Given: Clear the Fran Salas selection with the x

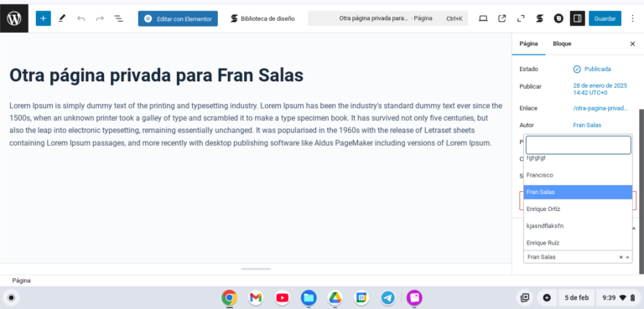Looking at the screenshot, I should (x=621, y=257).
